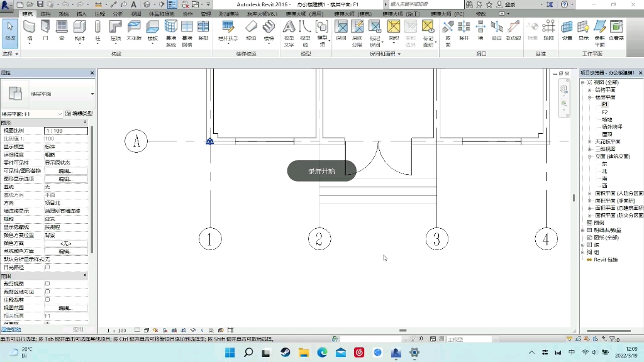Open F2 floor plan in project browser
Screen dimensions: 644x362
[x=604, y=112]
